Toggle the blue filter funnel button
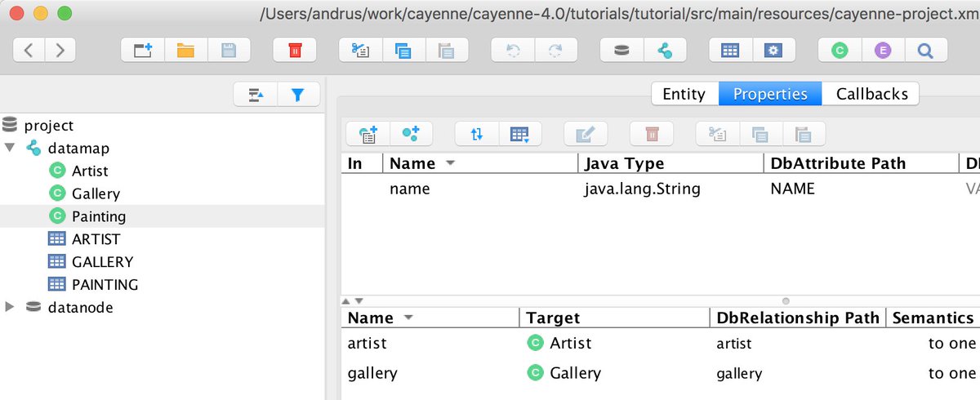 [x=298, y=95]
